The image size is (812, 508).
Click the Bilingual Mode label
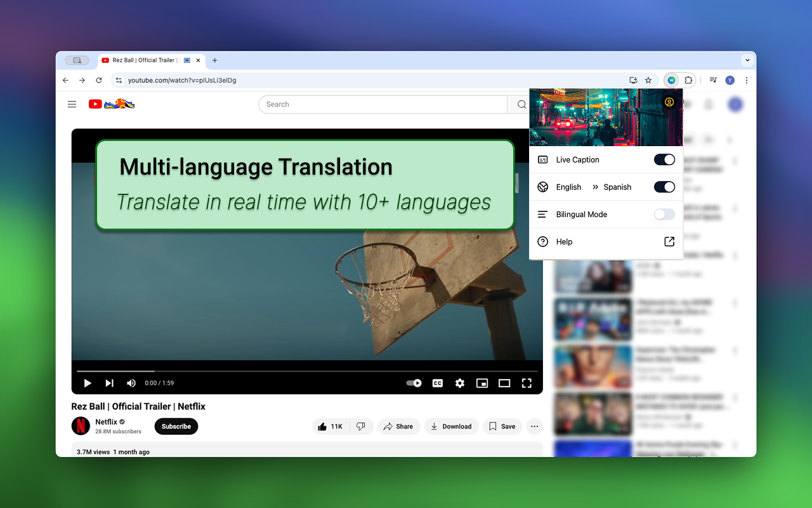pos(582,215)
